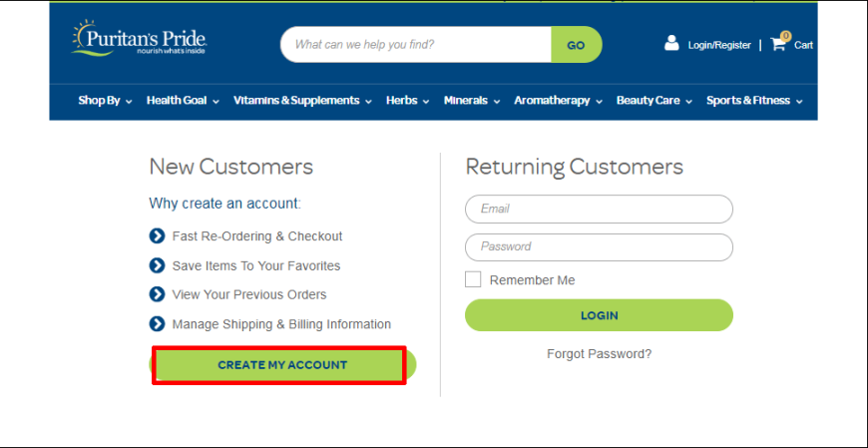Image resolution: width=868 pixels, height=448 pixels.
Task: Open the Beauty Care menu
Action: 654,101
